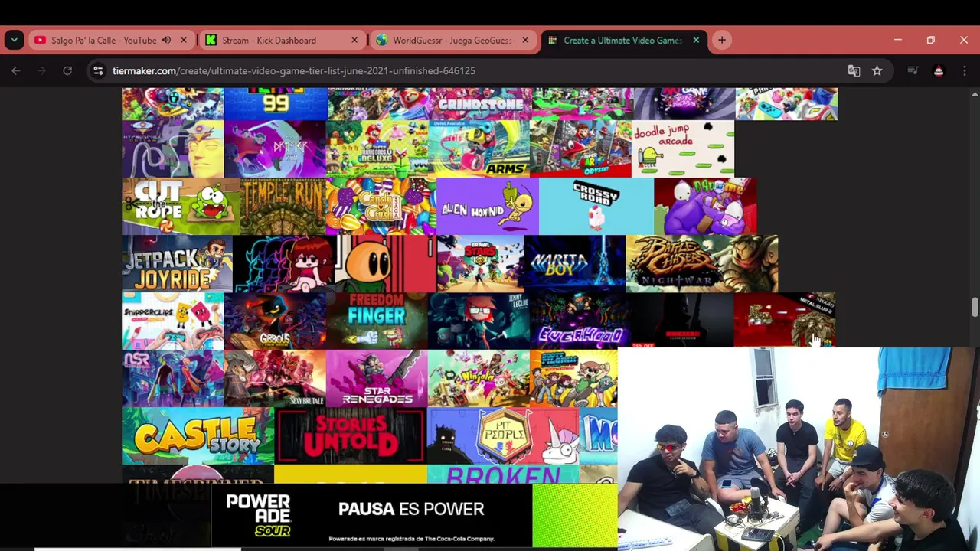Bookmark this page with the star
The image size is (980, 551).
point(877,70)
